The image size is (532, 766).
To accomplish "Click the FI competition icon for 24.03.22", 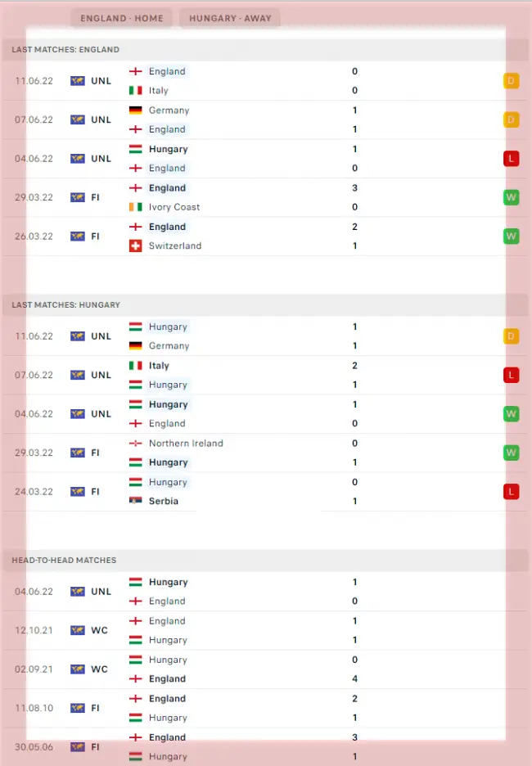I will [x=78, y=492].
